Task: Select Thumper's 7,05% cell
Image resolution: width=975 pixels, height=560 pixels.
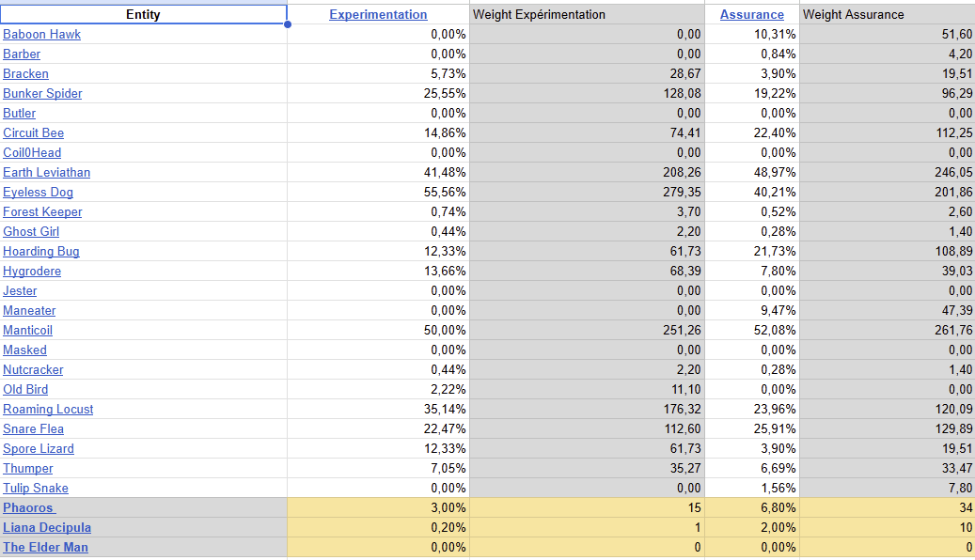Action: pos(378,469)
